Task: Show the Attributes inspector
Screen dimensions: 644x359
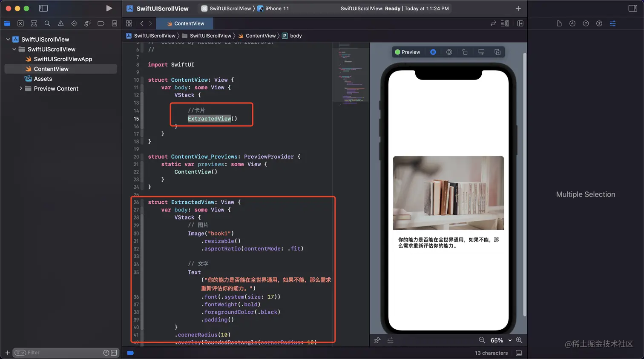Action: 613,23
